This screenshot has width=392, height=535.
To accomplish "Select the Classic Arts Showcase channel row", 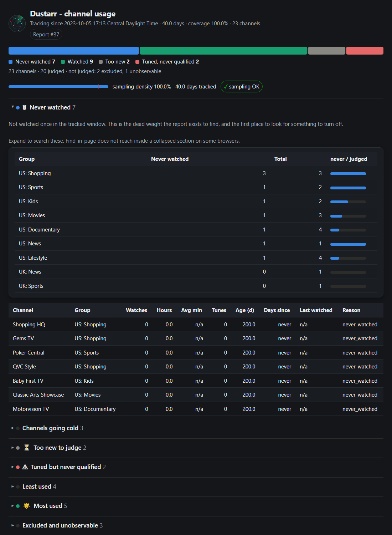I will click(196, 395).
